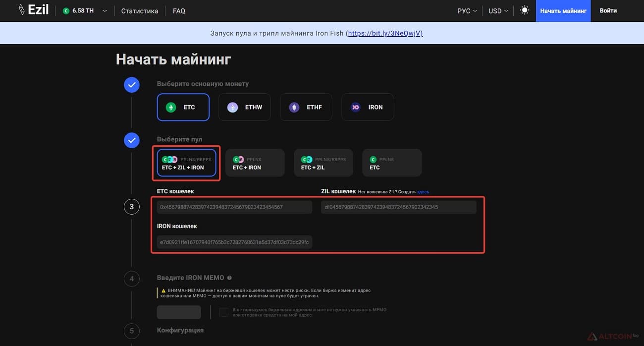Open the Ezil logo home link

34,10
